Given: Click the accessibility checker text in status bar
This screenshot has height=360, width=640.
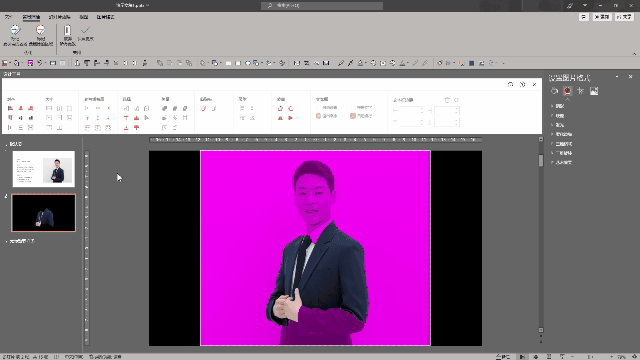Looking at the screenshot, I should tap(105, 357).
